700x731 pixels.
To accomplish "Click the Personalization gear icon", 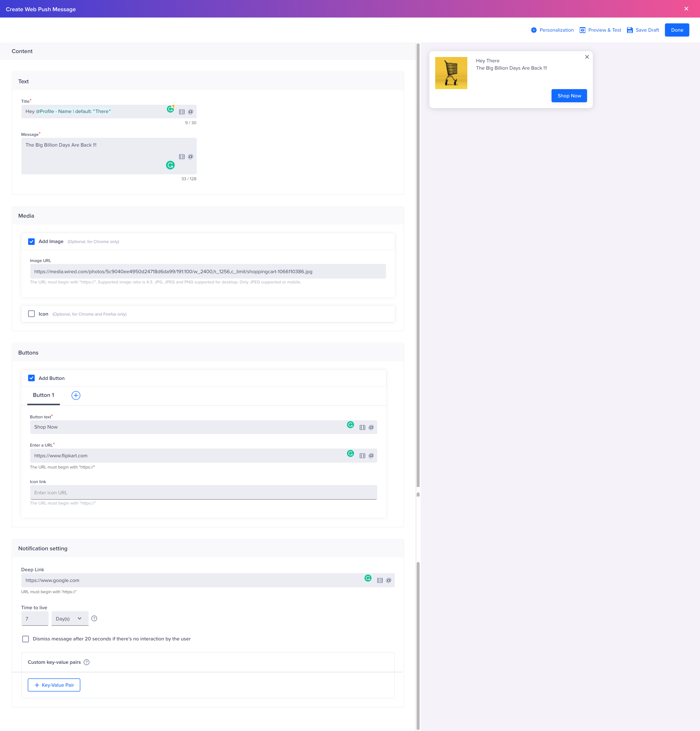I will [x=534, y=30].
